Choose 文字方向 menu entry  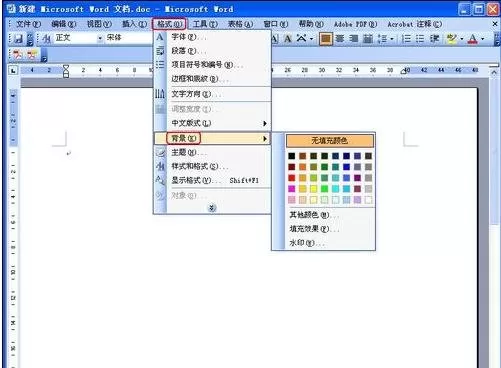pyautogui.click(x=212, y=94)
